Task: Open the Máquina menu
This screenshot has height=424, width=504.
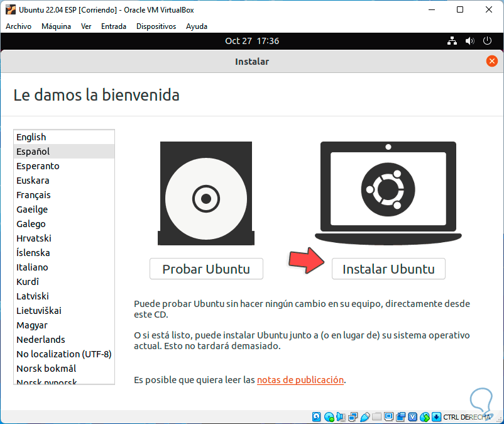Action: pyautogui.click(x=57, y=26)
